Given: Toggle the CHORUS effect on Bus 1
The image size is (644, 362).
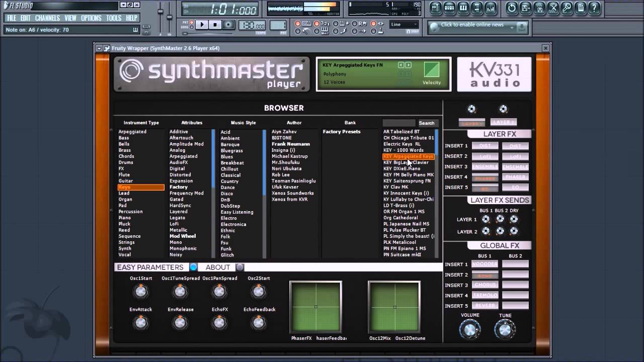Looking at the screenshot, I should 485,285.
